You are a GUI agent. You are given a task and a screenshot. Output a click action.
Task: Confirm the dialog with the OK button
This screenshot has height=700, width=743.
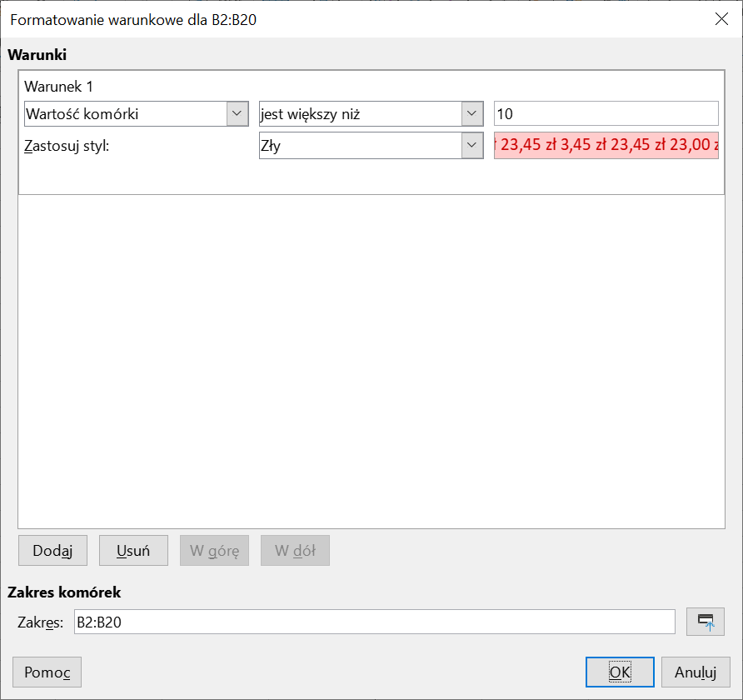(x=619, y=672)
